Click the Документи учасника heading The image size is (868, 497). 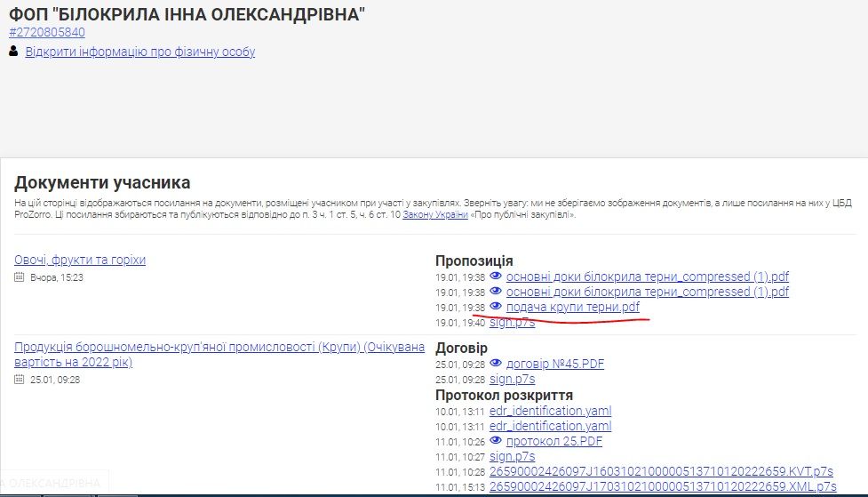click(x=102, y=182)
